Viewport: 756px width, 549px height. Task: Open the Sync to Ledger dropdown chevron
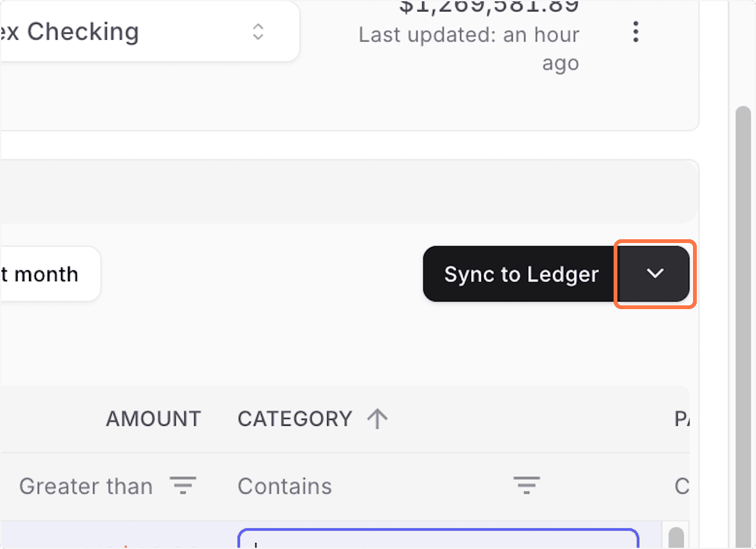[x=655, y=274]
